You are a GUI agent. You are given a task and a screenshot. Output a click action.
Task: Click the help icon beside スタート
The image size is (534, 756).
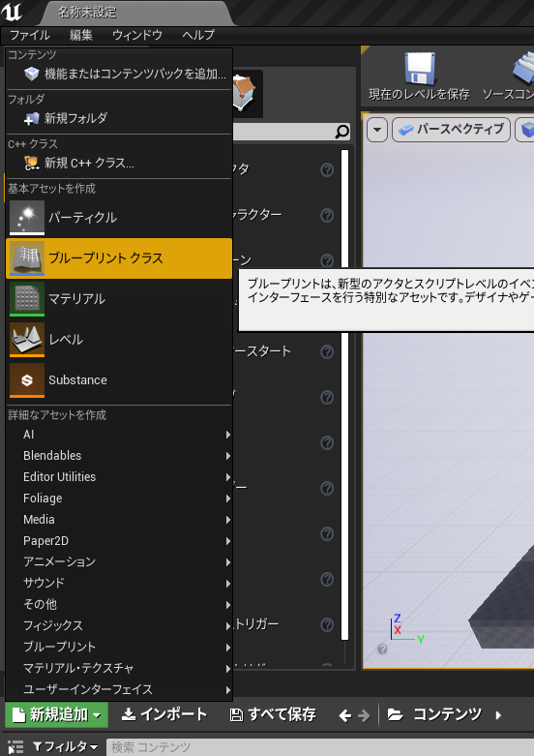pos(327,351)
